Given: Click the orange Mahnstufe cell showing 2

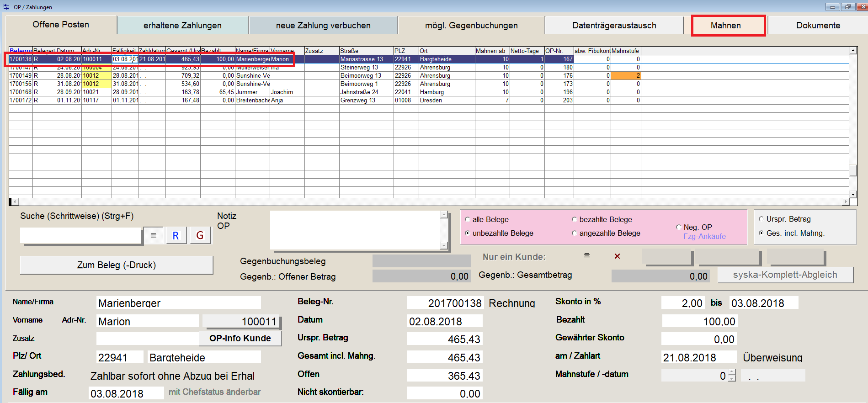Looking at the screenshot, I should tap(626, 75).
